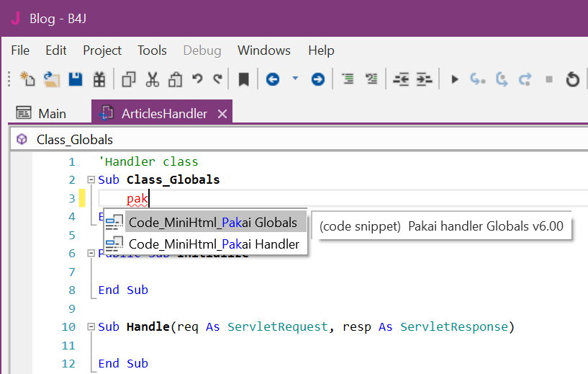Viewport: 588px width, 374px height.
Task: Run the project with the play icon
Action: coord(455,79)
